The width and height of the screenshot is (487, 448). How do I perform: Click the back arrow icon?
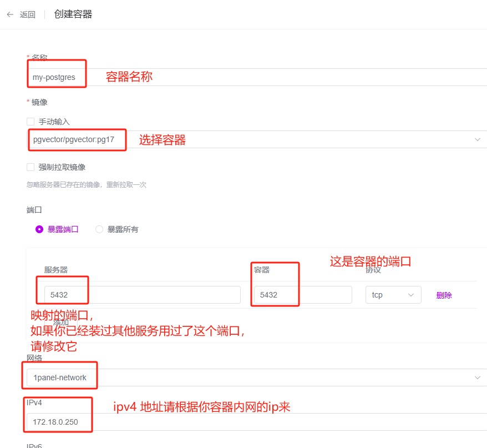tap(10, 14)
